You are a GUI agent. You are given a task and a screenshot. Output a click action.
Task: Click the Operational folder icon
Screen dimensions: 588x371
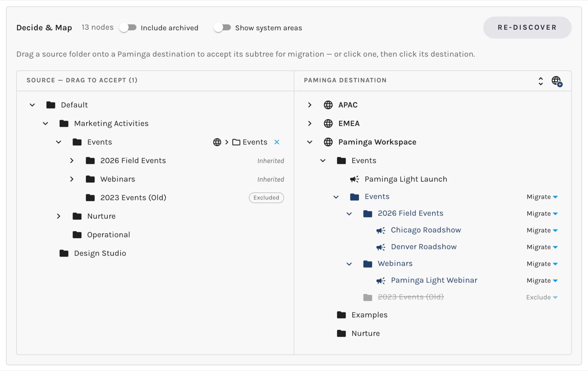tap(77, 235)
